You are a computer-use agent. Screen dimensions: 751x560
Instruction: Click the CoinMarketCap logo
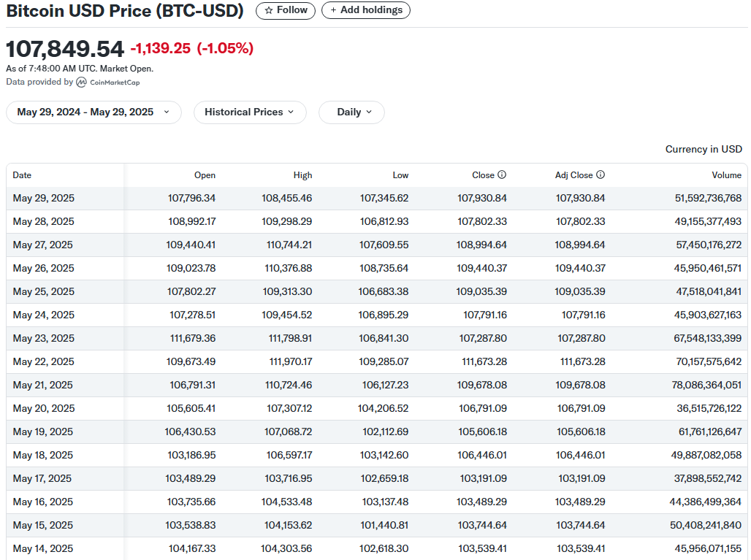[x=109, y=82]
